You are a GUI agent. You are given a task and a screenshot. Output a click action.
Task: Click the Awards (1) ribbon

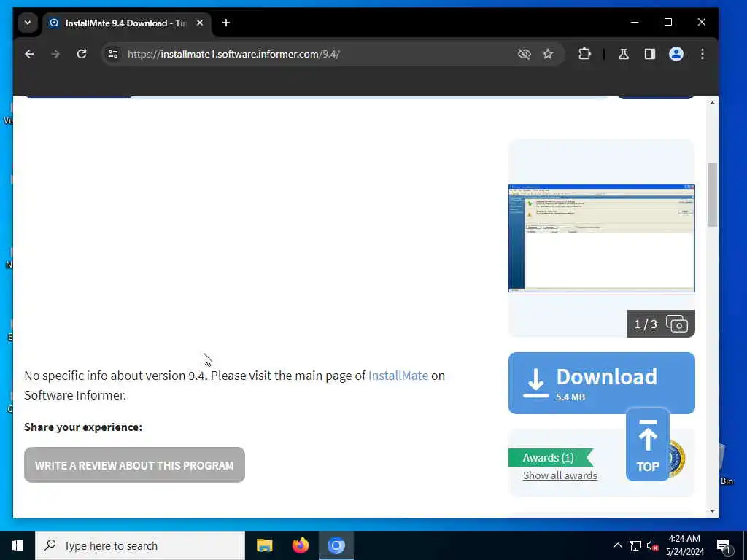tap(550, 458)
